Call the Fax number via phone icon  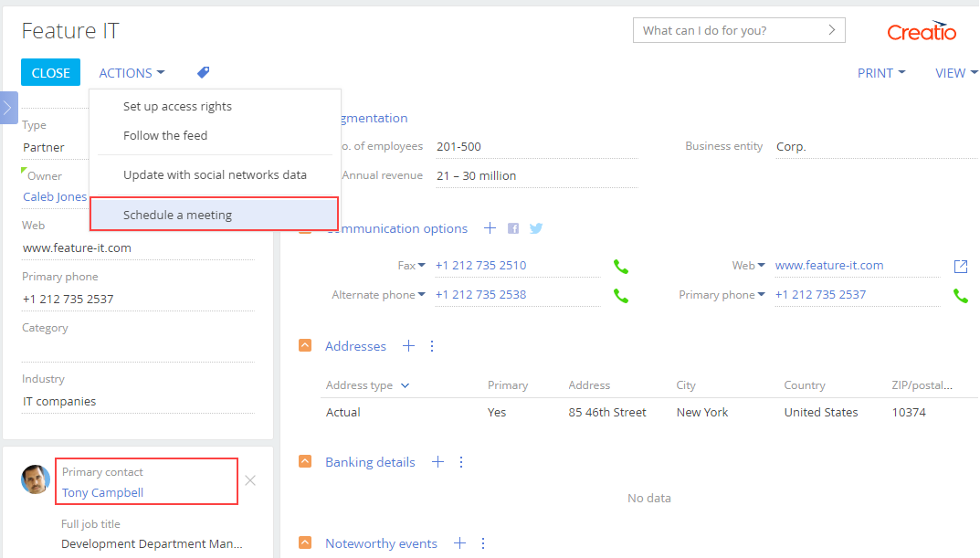[621, 267]
